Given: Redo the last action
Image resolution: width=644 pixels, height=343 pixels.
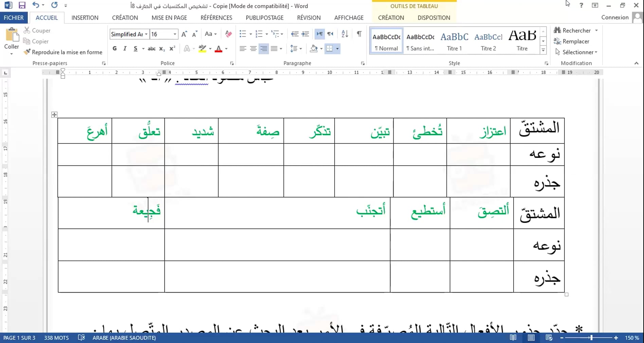Looking at the screenshot, I should pos(54,5).
